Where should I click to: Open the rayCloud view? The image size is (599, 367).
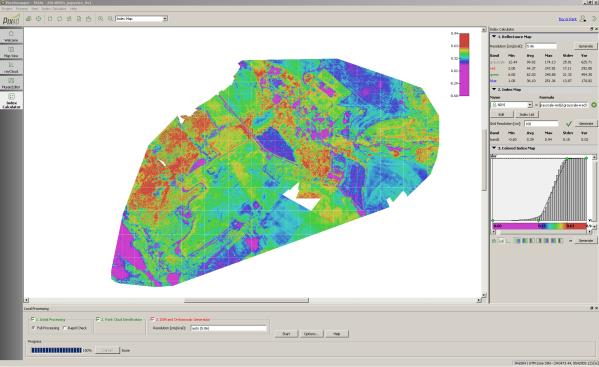click(11, 68)
